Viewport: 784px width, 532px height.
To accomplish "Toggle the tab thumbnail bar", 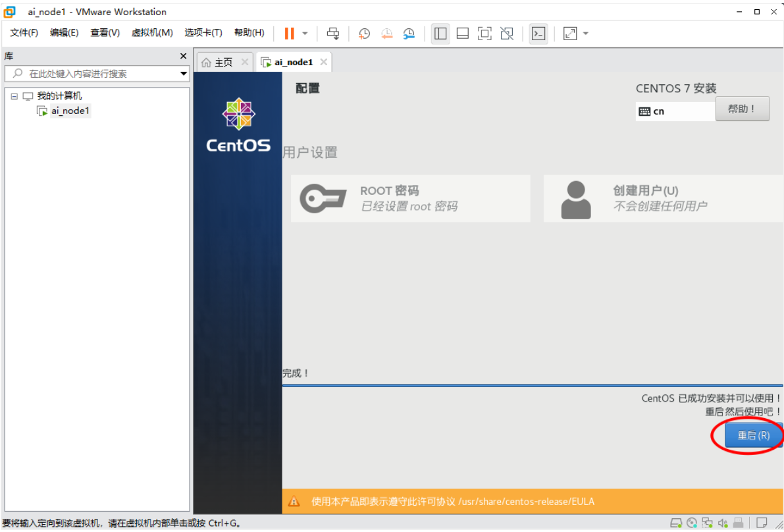I will (461, 33).
